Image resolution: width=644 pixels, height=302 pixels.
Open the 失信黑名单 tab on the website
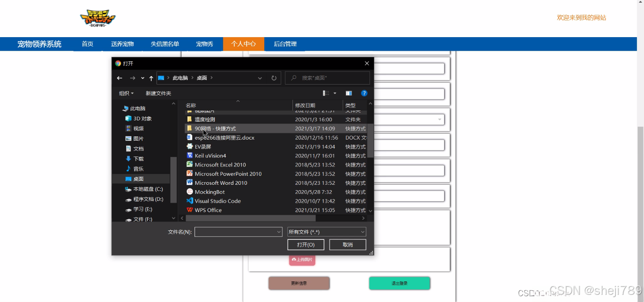(x=165, y=44)
